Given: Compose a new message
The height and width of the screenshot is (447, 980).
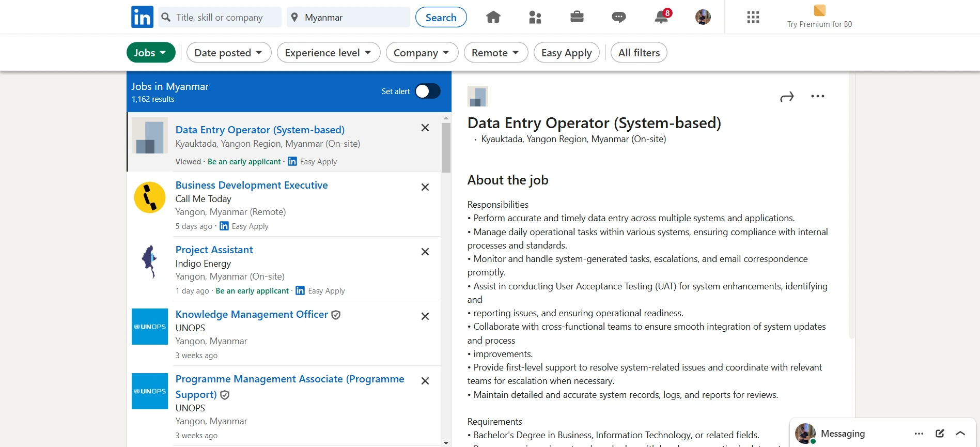Looking at the screenshot, I should click(940, 434).
